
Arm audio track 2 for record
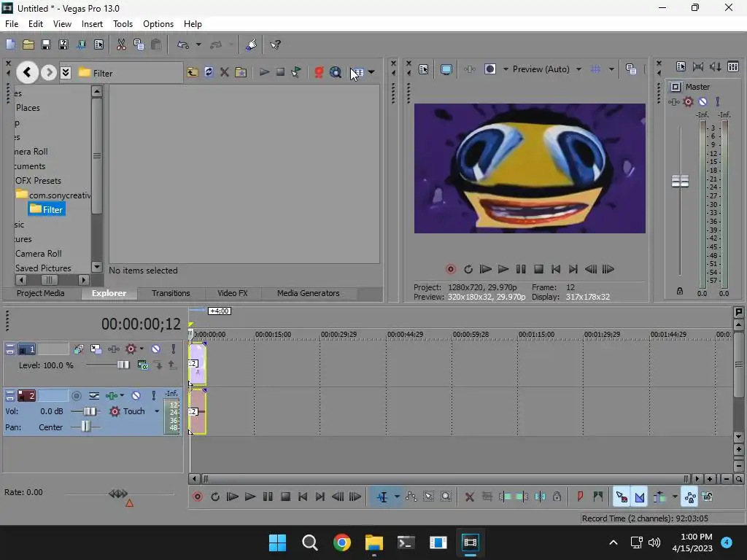[x=76, y=396]
